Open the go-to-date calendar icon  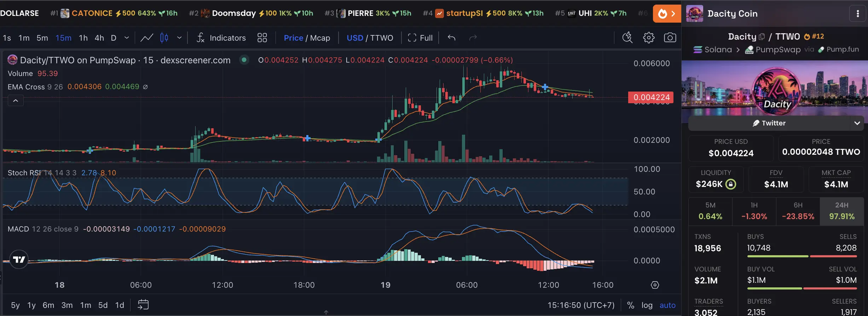pos(143,305)
